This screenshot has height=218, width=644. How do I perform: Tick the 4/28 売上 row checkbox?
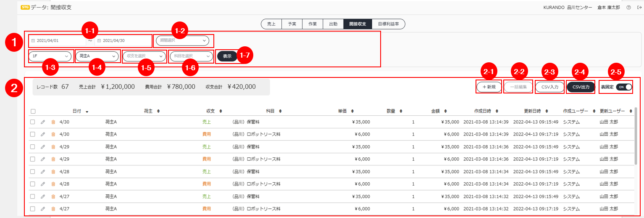tap(33, 172)
